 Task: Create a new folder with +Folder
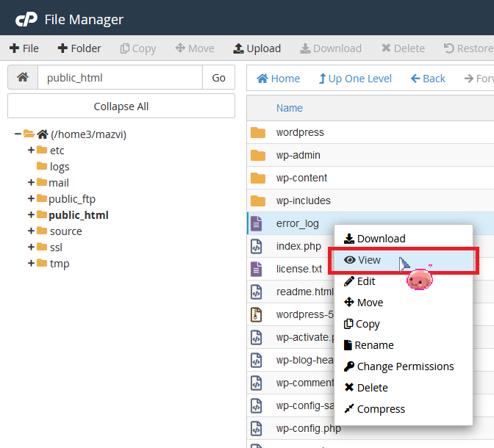click(x=79, y=48)
